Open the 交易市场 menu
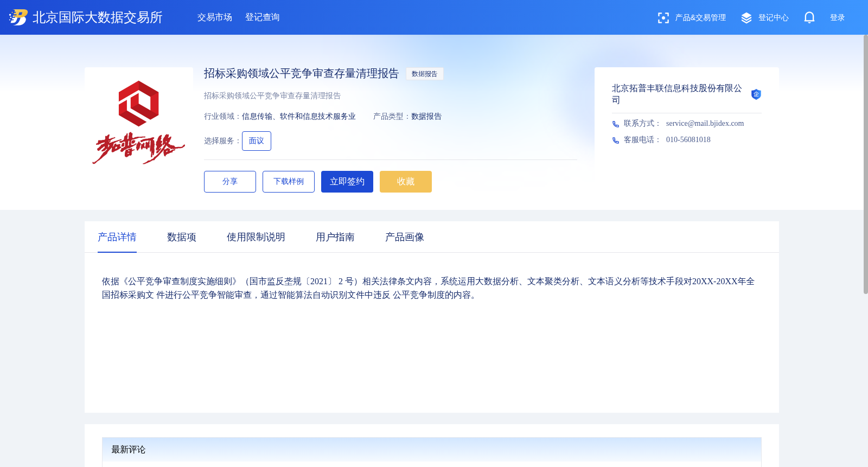868x467 pixels. click(x=215, y=17)
